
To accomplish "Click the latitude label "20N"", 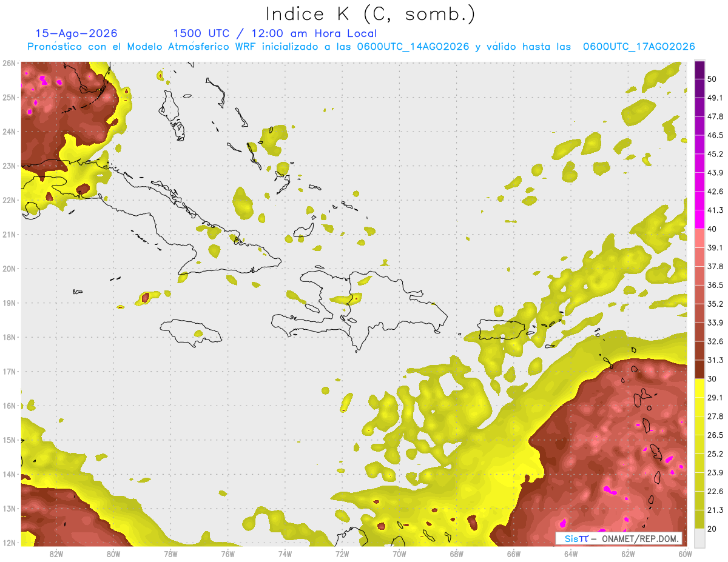I will pyautogui.click(x=9, y=269).
